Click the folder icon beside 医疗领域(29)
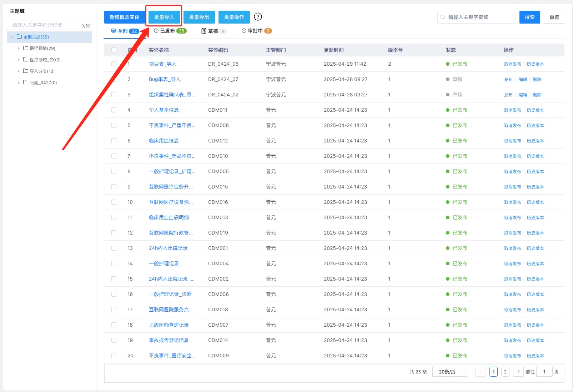Screen dimensions: 573x392 coord(26,48)
